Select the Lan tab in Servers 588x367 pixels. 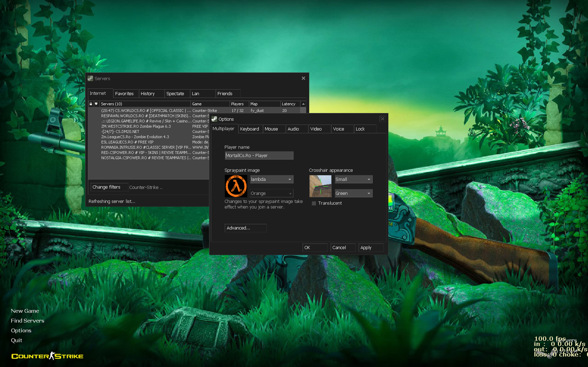[202, 93]
